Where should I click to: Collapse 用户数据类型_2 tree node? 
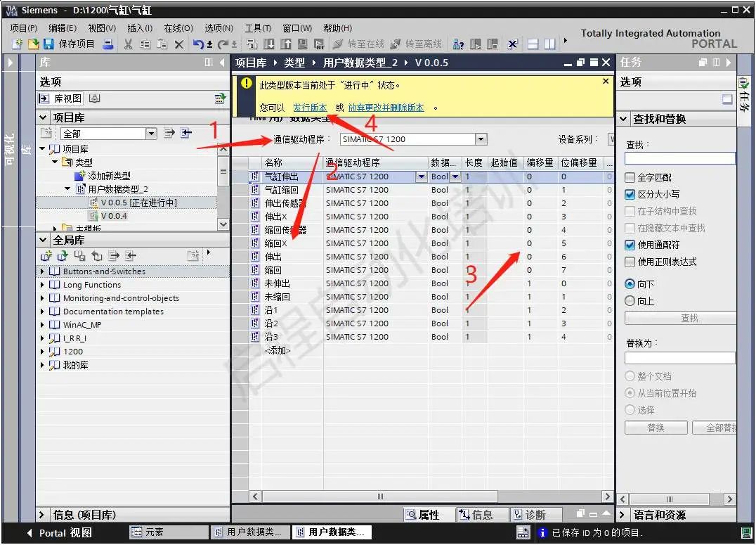(67, 188)
